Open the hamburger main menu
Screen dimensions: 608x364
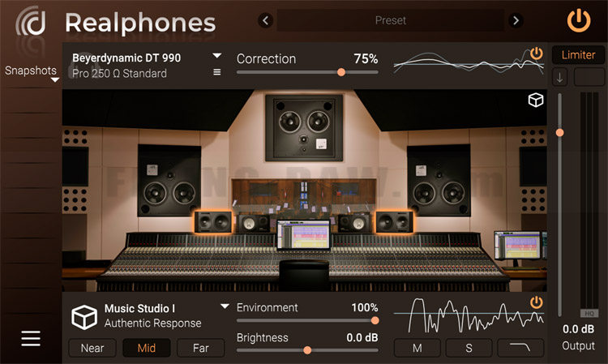click(x=31, y=338)
